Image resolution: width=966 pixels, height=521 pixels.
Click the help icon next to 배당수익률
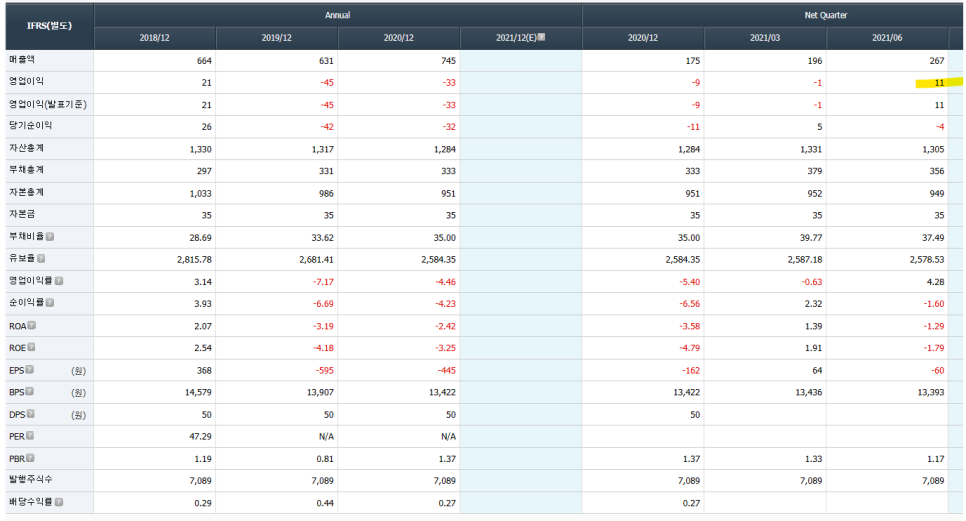[x=59, y=502]
